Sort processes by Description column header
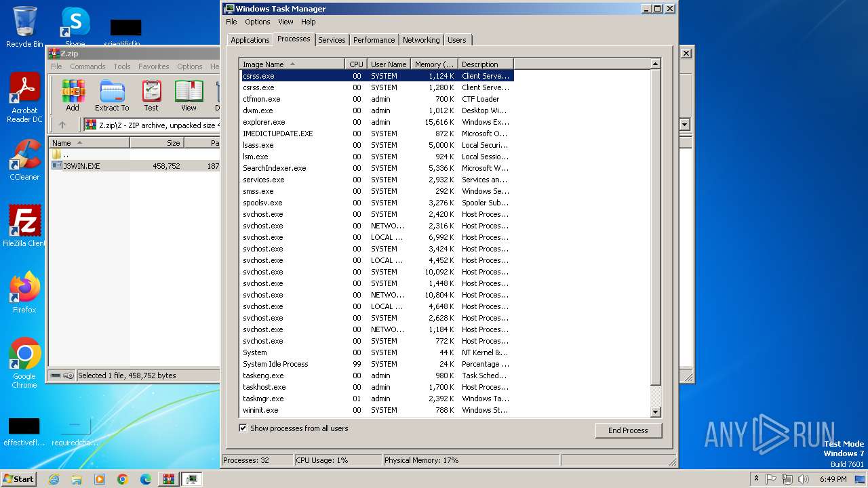The image size is (868, 488). [x=486, y=64]
